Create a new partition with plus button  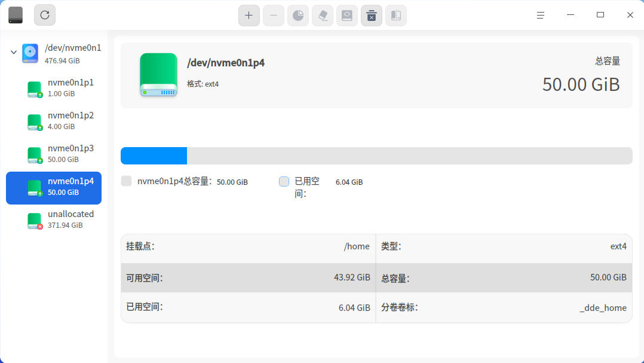[x=249, y=16]
